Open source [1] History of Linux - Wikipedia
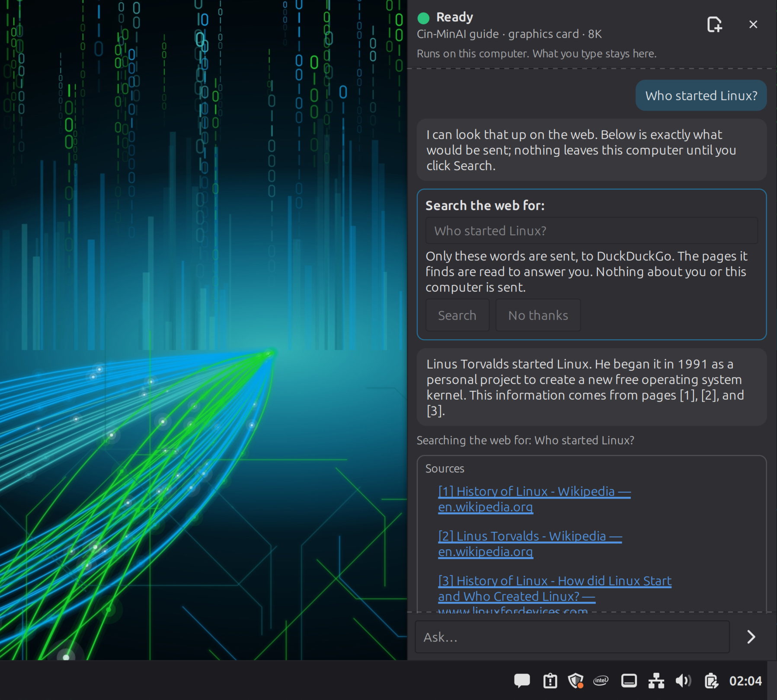 point(534,499)
